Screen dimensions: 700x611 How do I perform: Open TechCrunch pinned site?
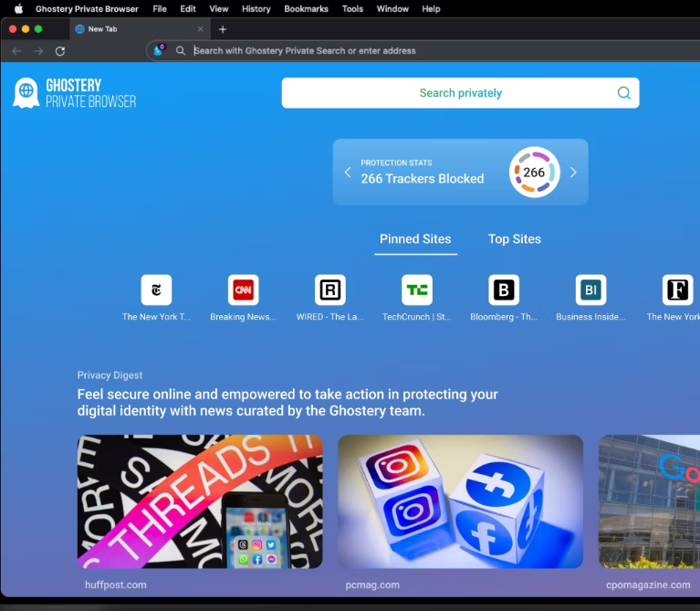(x=417, y=290)
